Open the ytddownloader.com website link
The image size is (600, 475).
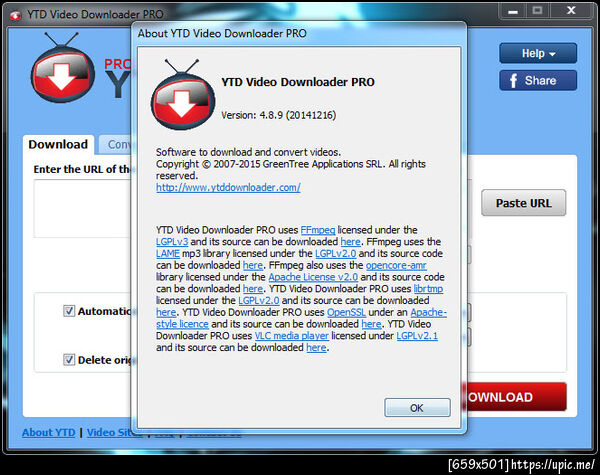(228, 188)
